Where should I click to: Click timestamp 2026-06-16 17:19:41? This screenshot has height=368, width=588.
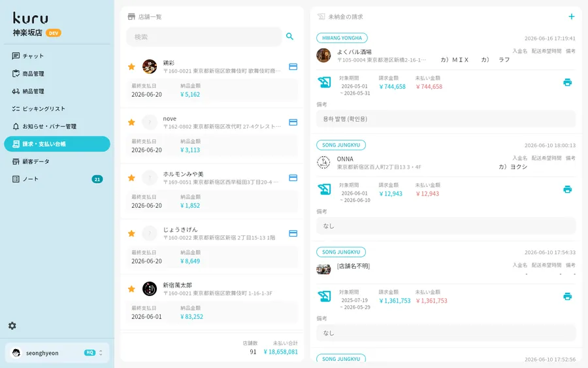549,39
